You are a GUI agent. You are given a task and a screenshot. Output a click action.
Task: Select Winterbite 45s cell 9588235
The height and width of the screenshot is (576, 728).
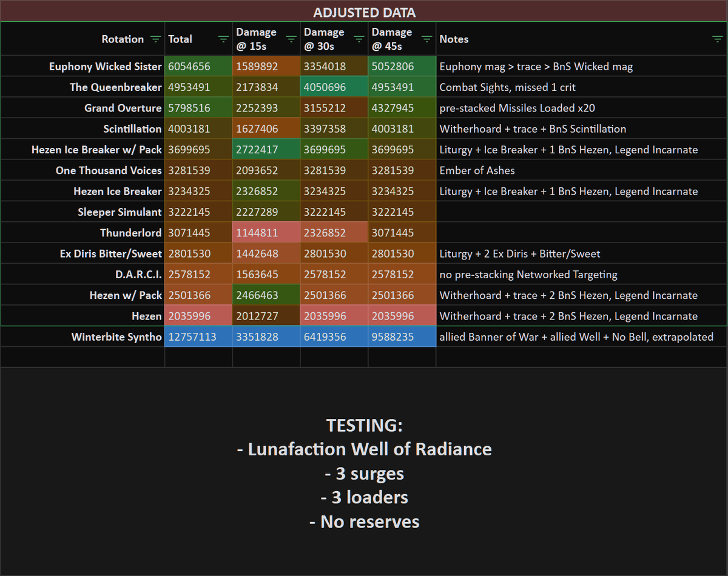[402, 337]
